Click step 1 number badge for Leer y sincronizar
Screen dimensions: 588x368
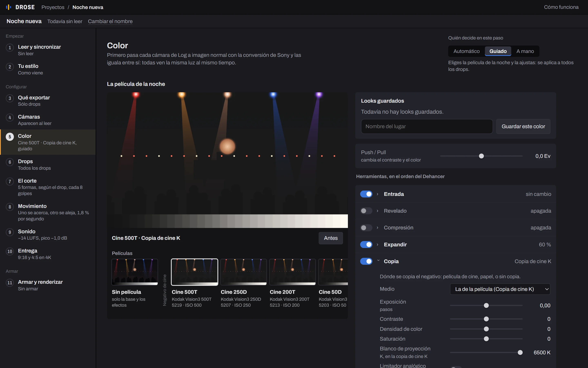(x=10, y=47)
